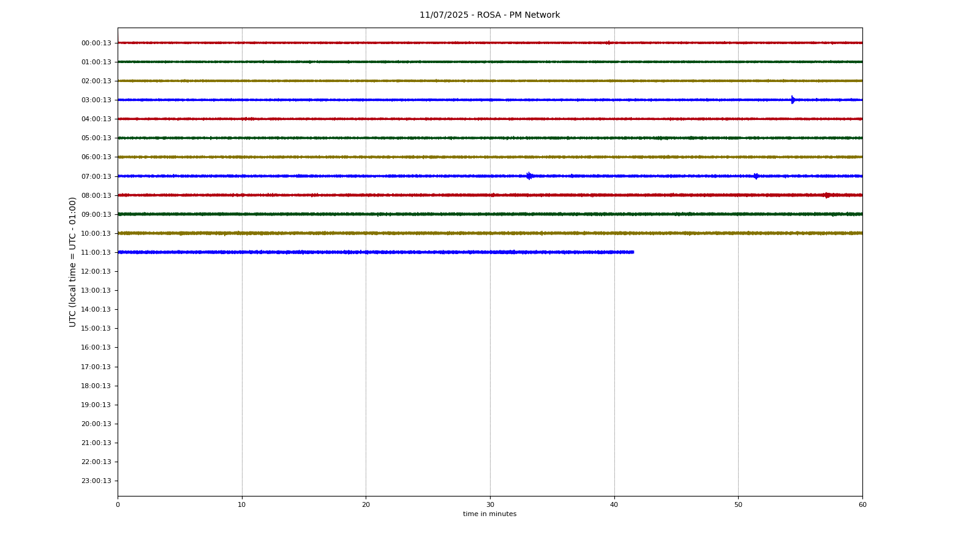Click the green 01:00 seismogram trace
The width and height of the screenshot is (980, 551).
[x=490, y=62]
